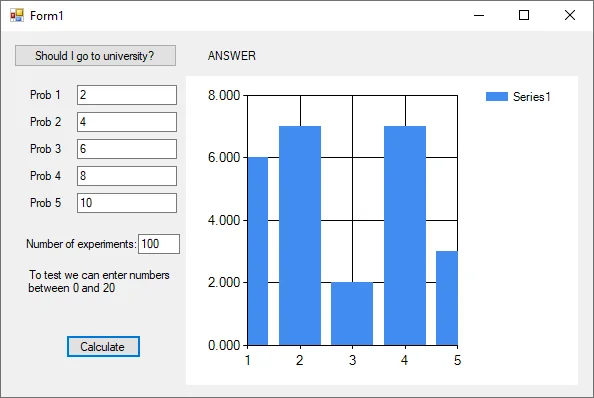Click the 'Should I go to university?' button

coord(95,56)
